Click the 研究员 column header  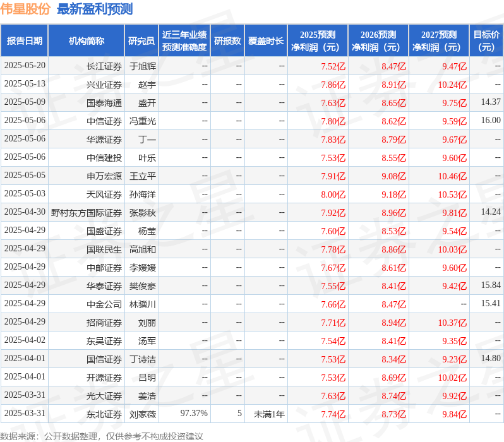141,40
